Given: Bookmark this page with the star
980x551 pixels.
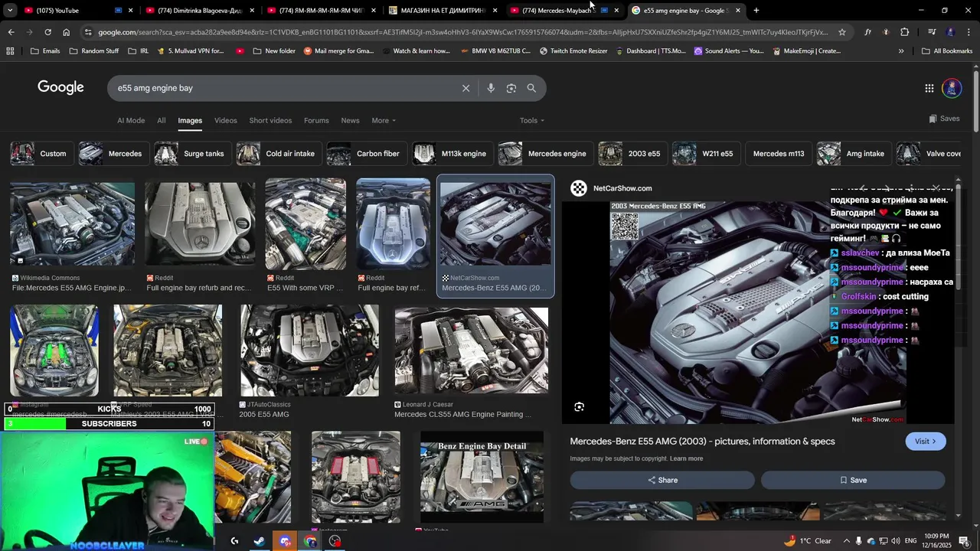Looking at the screenshot, I should 842,32.
